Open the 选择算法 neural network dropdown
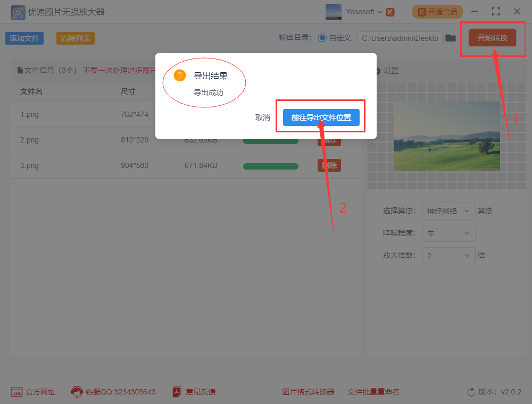Image resolution: width=532 pixels, height=404 pixels. tap(448, 211)
